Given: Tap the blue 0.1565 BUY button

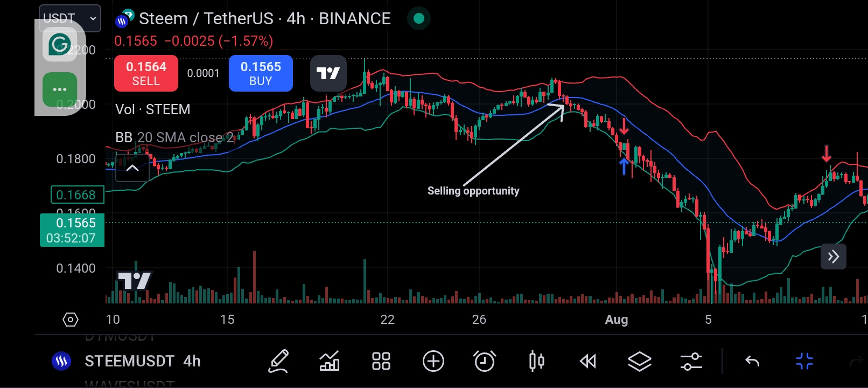Looking at the screenshot, I should pyautogui.click(x=261, y=73).
